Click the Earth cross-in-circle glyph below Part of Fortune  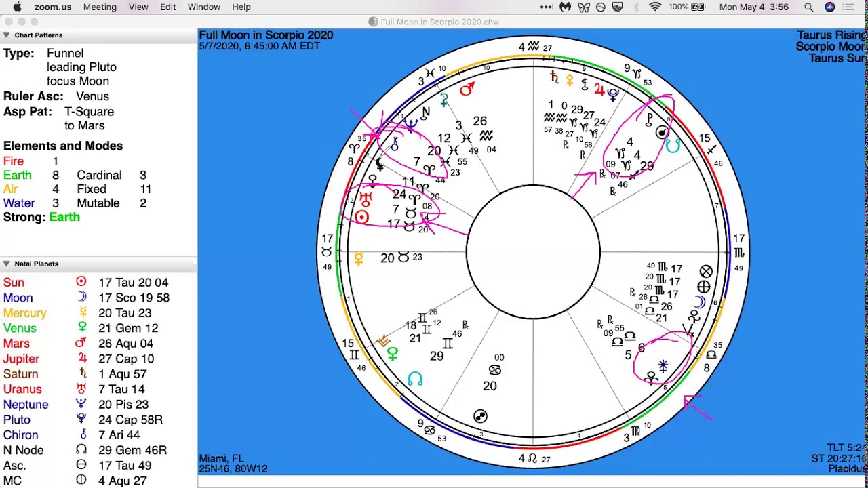pos(704,287)
